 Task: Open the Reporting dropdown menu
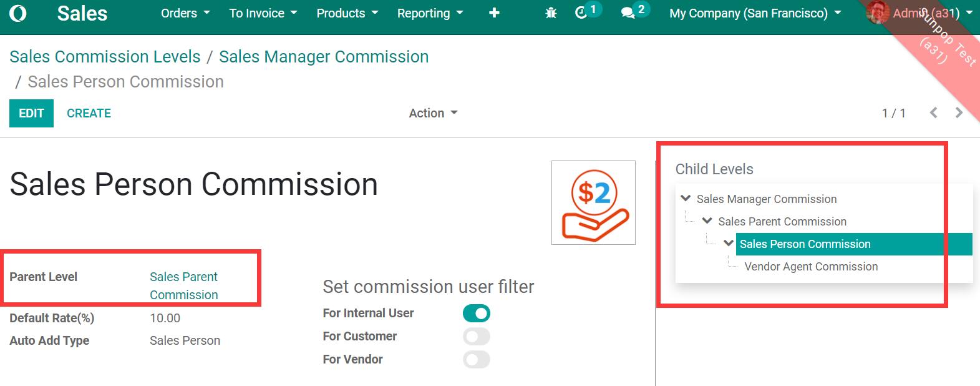pyautogui.click(x=430, y=13)
